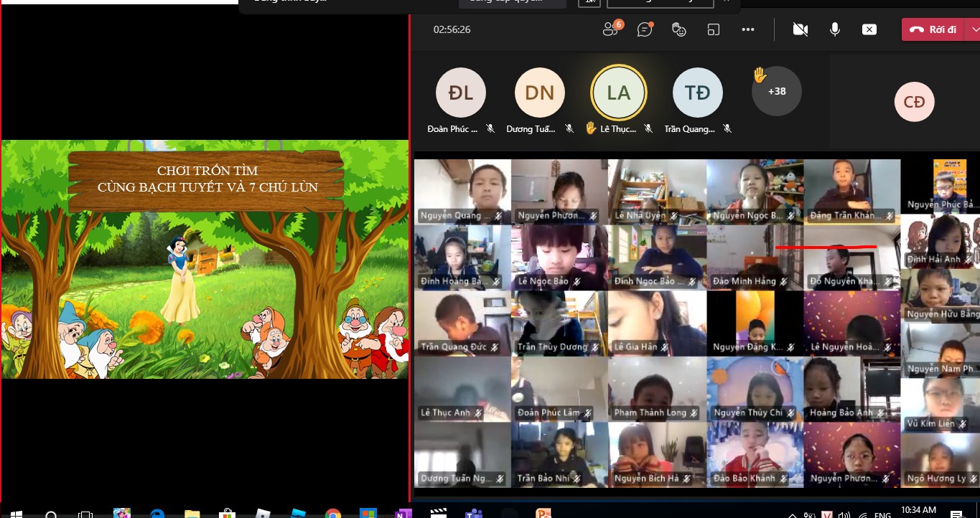Viewport: 980px width, 518px height.
Task: Expand the leave options dropdown arrow
Action: [x=974, y=29]
